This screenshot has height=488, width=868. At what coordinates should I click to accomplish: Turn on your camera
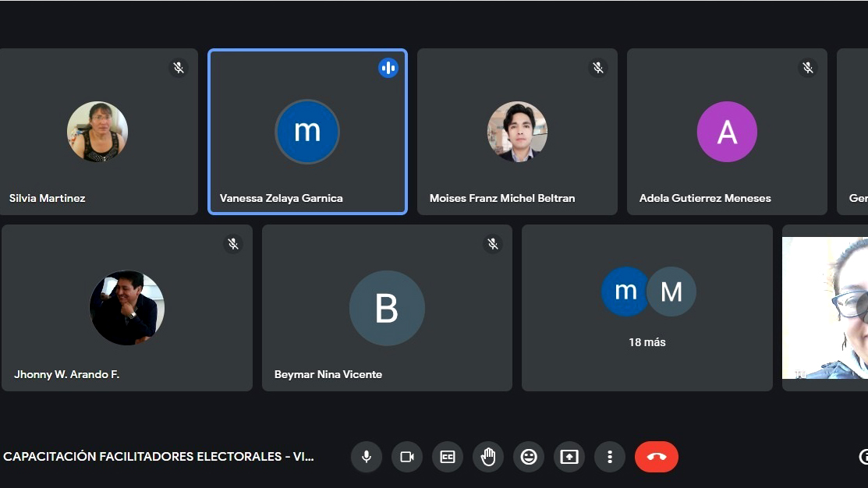[x=406, y=457]
